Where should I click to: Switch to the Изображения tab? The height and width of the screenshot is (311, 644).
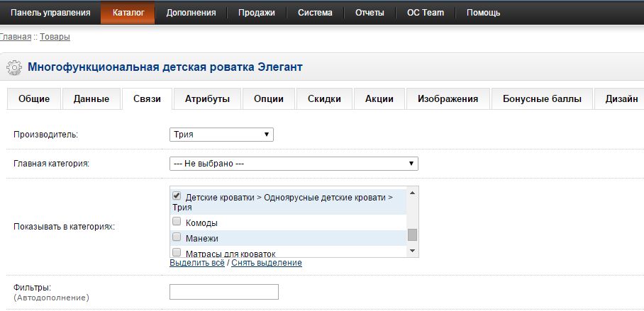[448, 99]
